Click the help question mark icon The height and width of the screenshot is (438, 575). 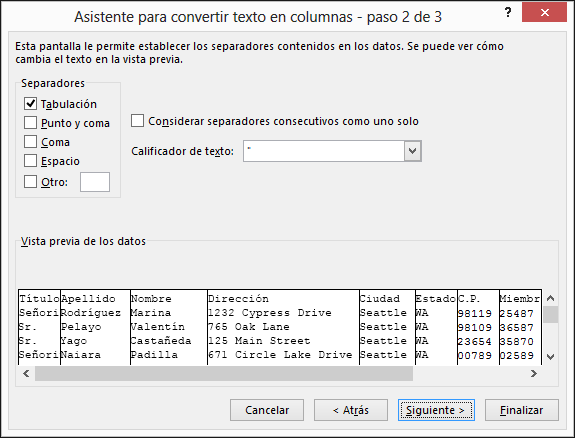tap(508, 12)
